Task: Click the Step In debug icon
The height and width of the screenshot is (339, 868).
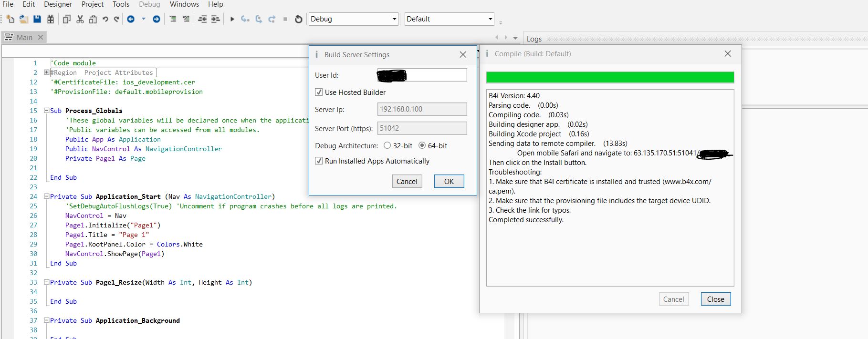Action: 245,19
